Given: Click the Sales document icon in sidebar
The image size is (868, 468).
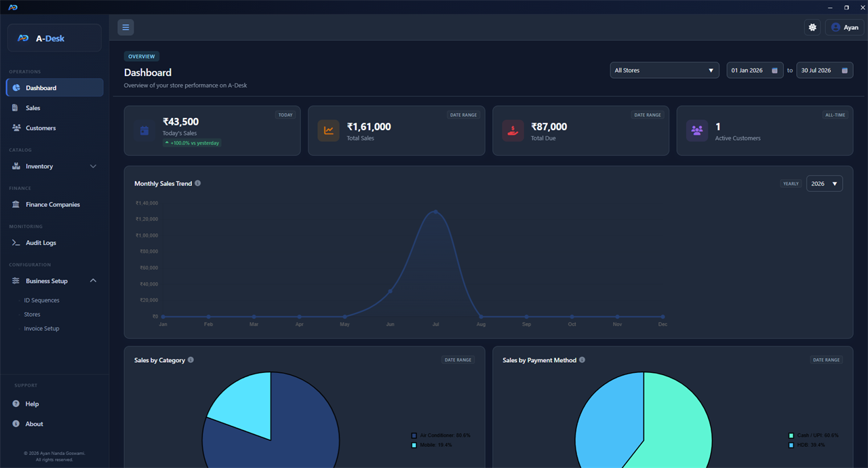Looking at the screenshot, I should pos(16,108).
